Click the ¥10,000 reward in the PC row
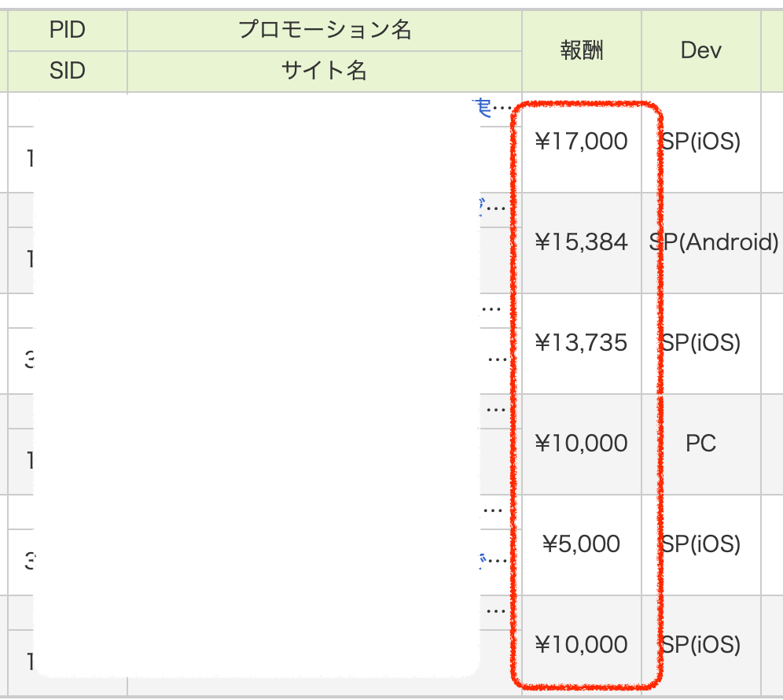The width and height of the screenshot is (783, 700). coord(581,444)
